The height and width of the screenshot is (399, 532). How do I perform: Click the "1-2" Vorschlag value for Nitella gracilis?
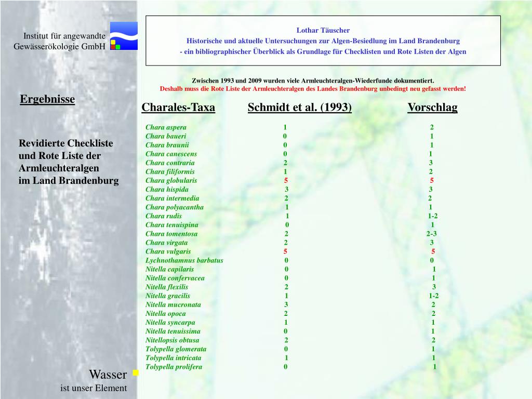pos(434,296)
